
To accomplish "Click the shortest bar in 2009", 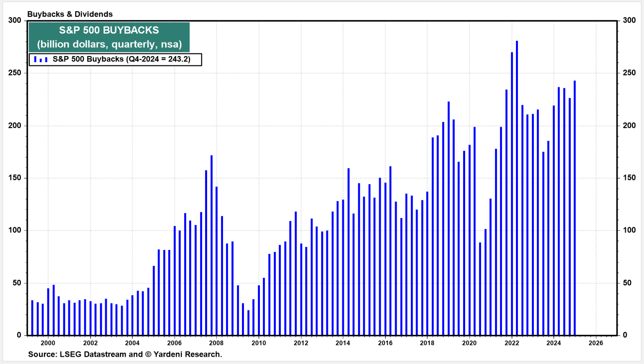I will 248,322.
